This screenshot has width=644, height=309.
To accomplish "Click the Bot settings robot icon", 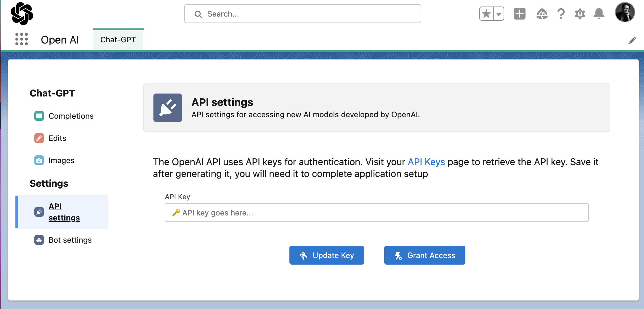I will point(39,240).
